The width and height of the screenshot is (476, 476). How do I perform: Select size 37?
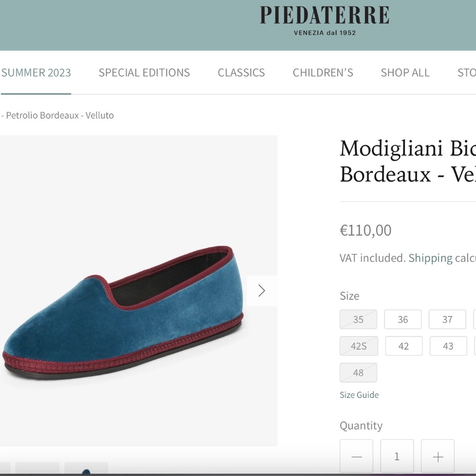pyautogui.click(x=447, y=319)
